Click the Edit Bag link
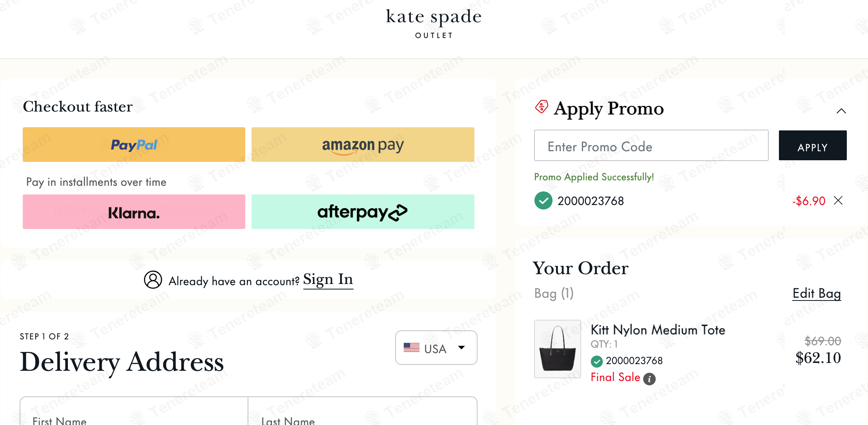The image size is (868, 425). (x=817, y=293)
